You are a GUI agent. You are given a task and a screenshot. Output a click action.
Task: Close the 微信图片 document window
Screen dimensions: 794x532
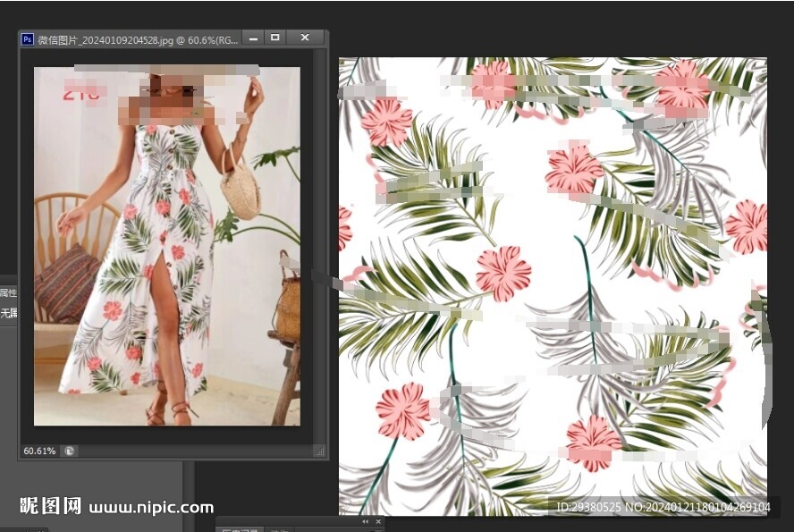point(305,38)
